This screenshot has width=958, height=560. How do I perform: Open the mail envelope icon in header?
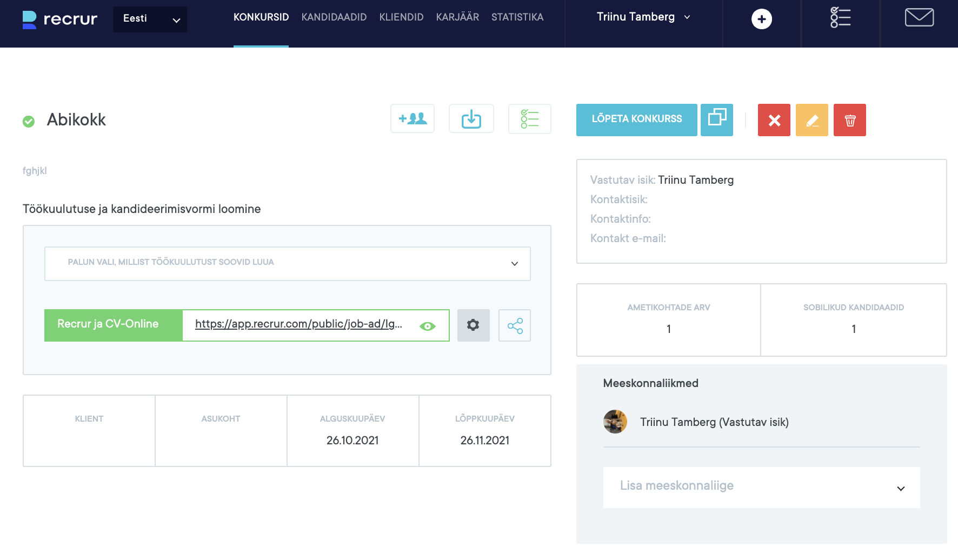(x=919, y=18)
